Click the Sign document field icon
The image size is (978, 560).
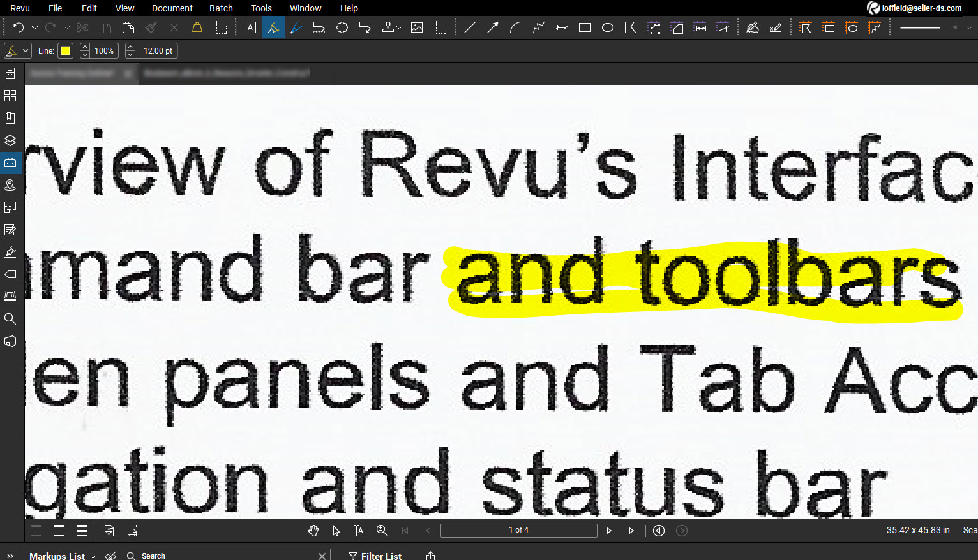(x=776, y=27)
